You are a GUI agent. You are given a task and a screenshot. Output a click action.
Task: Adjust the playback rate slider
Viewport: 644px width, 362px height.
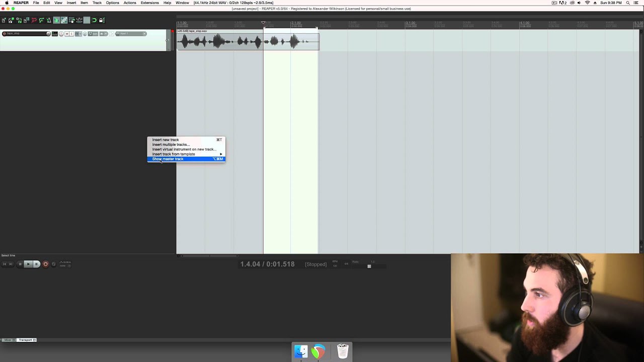369,266
